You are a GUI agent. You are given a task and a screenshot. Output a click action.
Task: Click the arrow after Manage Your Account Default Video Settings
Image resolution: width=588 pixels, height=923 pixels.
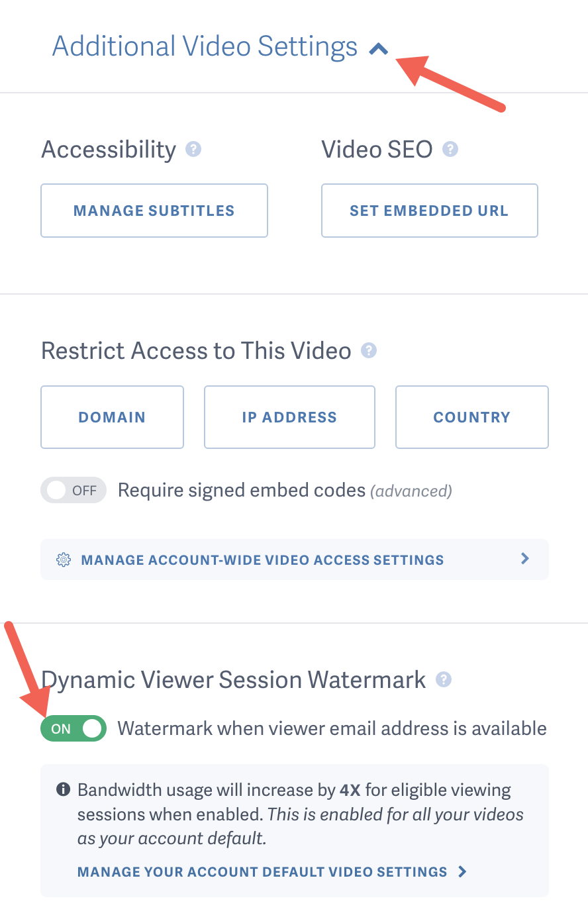(462, 872)
